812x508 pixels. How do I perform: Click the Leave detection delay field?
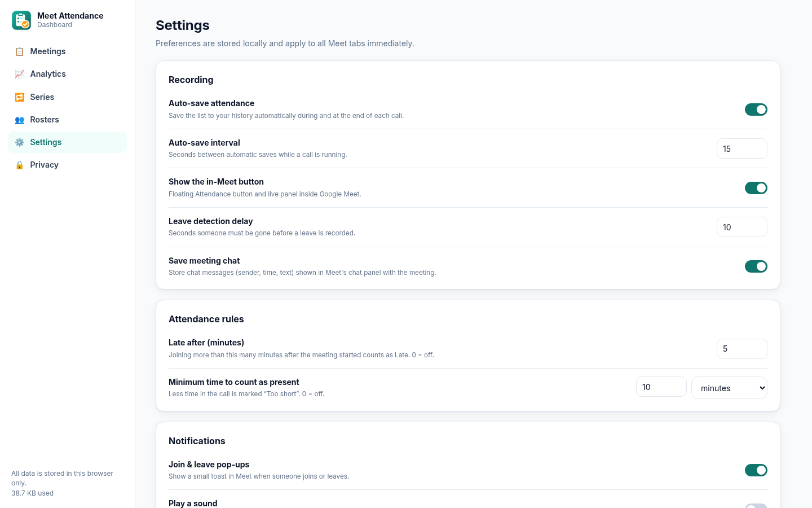(742, 227)
